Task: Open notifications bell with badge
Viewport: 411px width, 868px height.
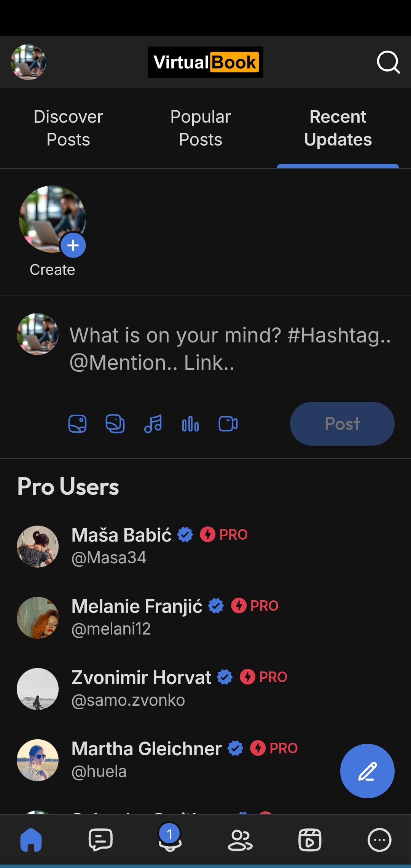Action: click(170, 839)
